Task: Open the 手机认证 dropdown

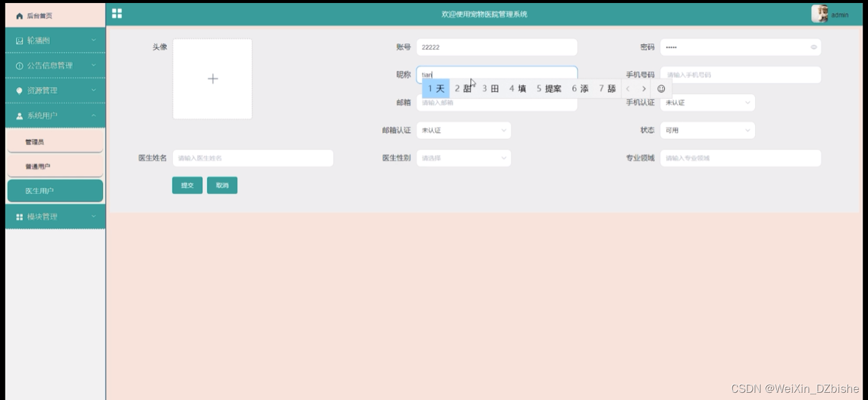Action: [708, 103]
